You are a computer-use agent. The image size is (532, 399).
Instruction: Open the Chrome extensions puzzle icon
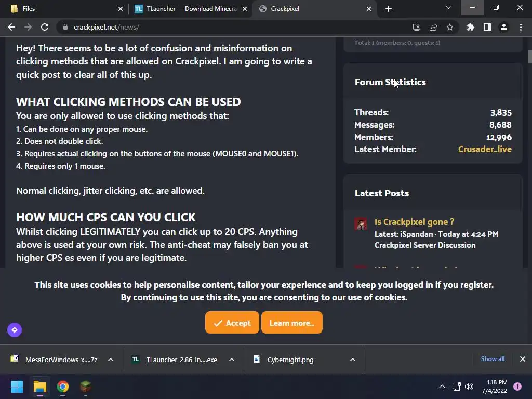tap(470, 27)
